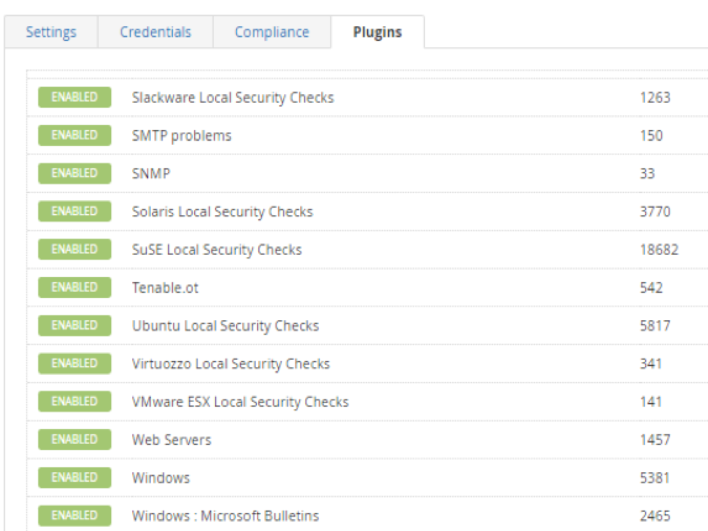Screen dimensions: 708x531
Task: Switch to the Settings tab
Action: (51, 32)
